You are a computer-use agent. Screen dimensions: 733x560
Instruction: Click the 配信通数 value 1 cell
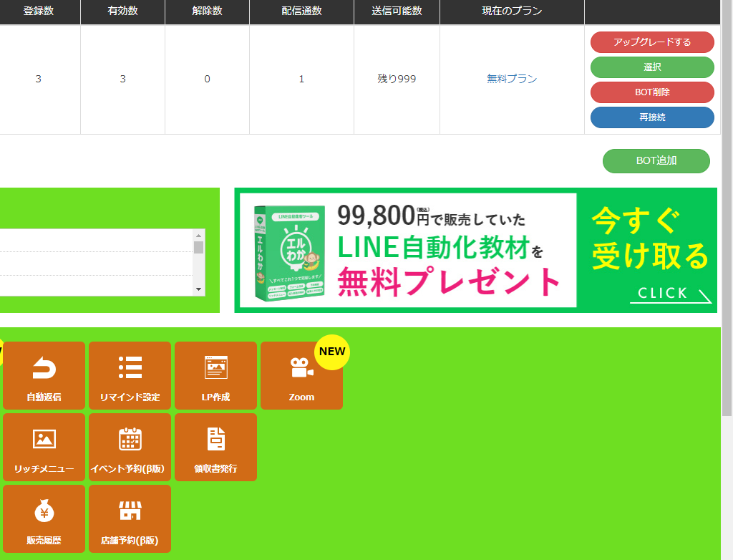point(301,79)
